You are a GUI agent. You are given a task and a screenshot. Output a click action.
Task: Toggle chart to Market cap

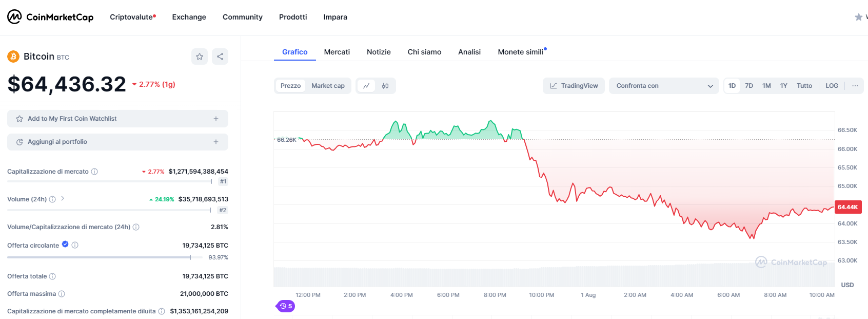328,86
